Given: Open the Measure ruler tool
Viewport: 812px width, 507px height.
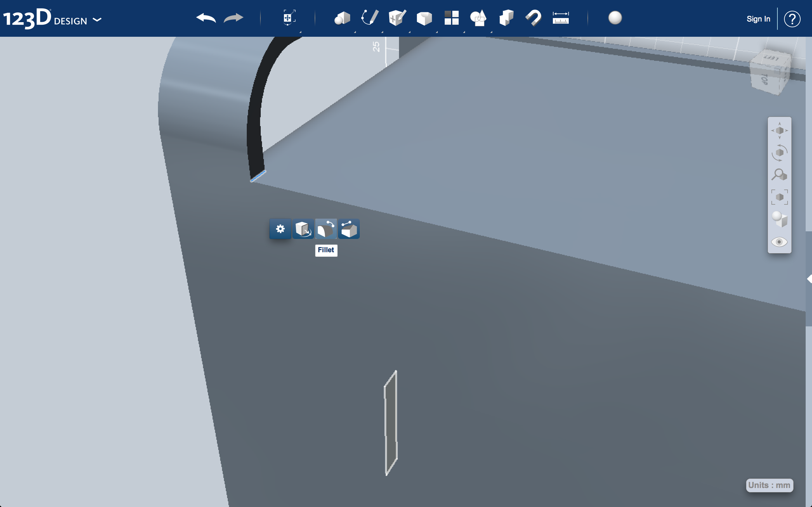Looking at the screenshot, I should coord(560,18).
